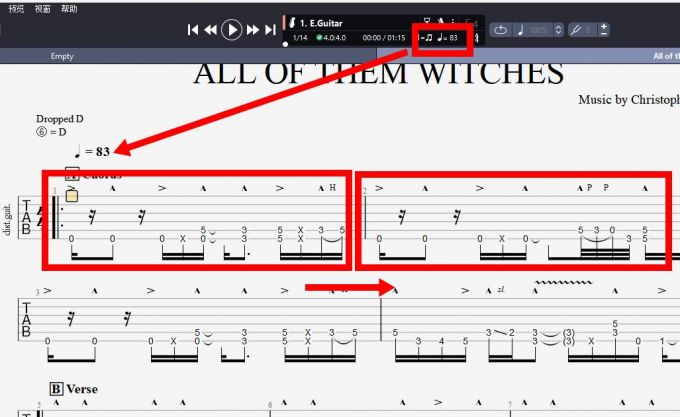Click the bar number 7 marker
680x417 pixels.
510,404
